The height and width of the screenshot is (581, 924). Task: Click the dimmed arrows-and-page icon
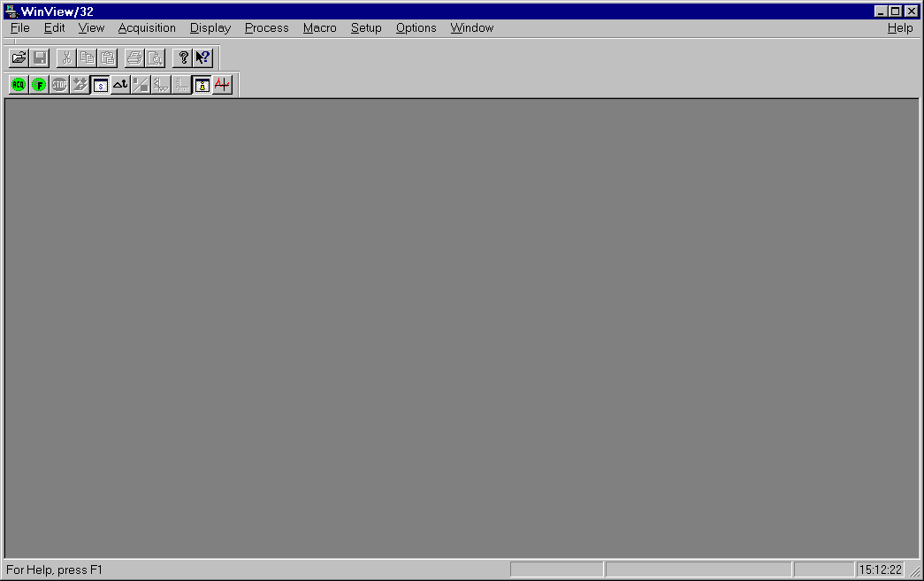click(x=80, y=85)
